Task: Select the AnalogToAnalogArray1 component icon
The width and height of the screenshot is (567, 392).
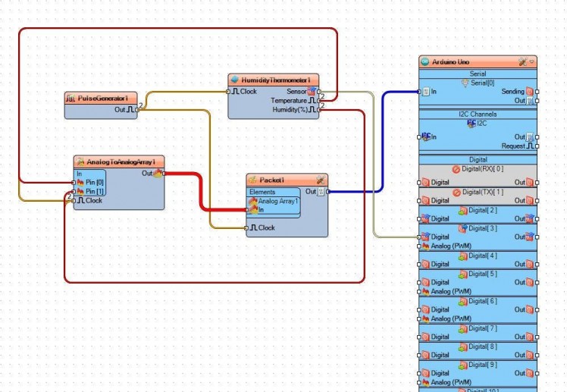Action: click(80, 162)
